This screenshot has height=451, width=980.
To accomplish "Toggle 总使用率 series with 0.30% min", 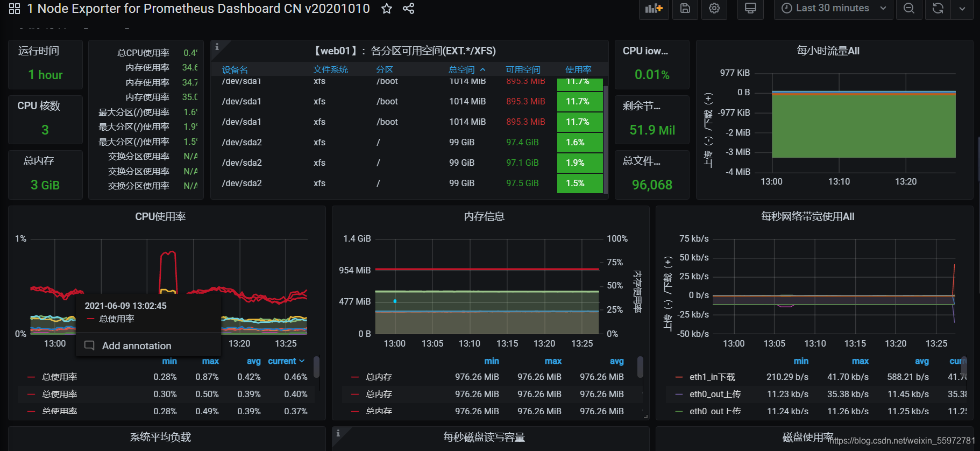I will click(60, 394).
